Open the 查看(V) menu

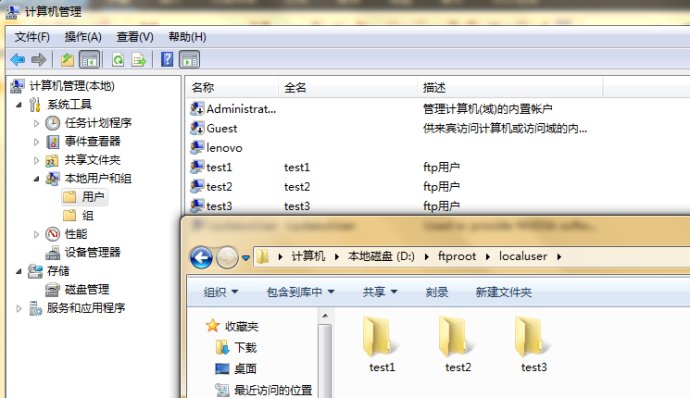[135, 37]
